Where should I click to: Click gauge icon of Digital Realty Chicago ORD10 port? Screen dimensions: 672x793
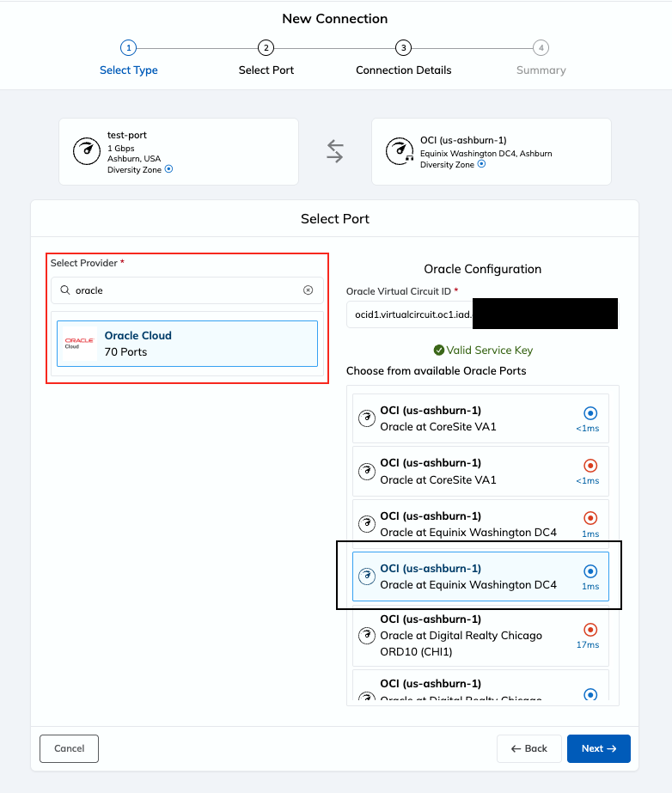click(367, 635)
